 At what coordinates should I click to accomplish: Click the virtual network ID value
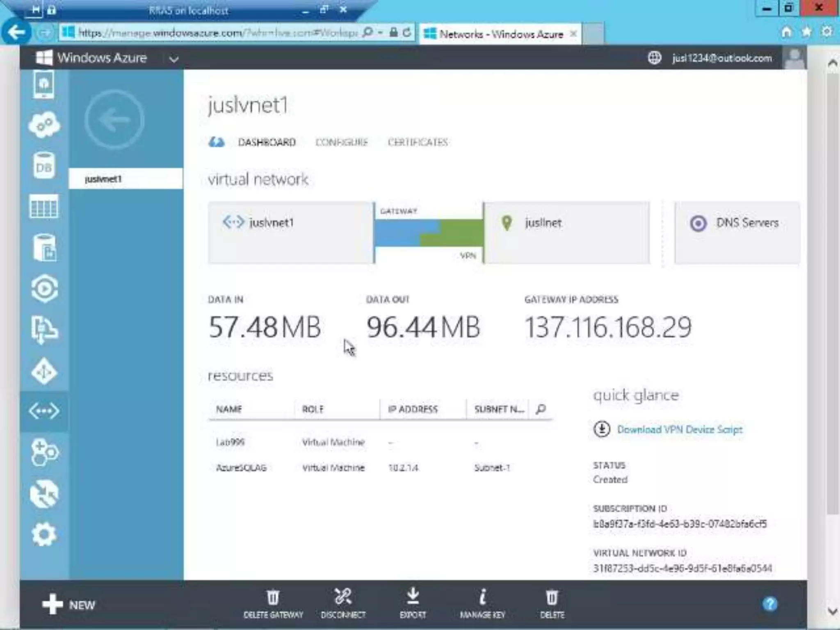[x=682, y=568]
